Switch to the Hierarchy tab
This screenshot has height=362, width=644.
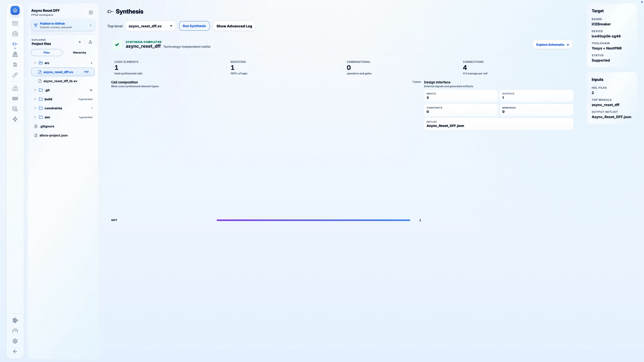click(x=79, y=53)
